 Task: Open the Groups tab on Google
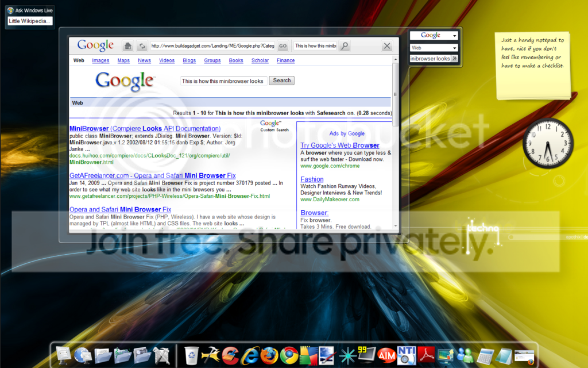click(212, 60)
